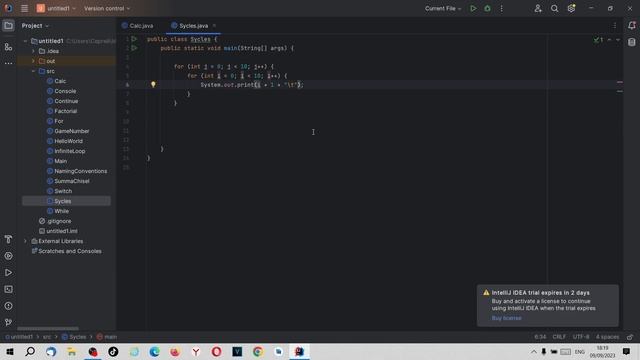
Task: Debug the current file
Action: [x=487, y=8]
